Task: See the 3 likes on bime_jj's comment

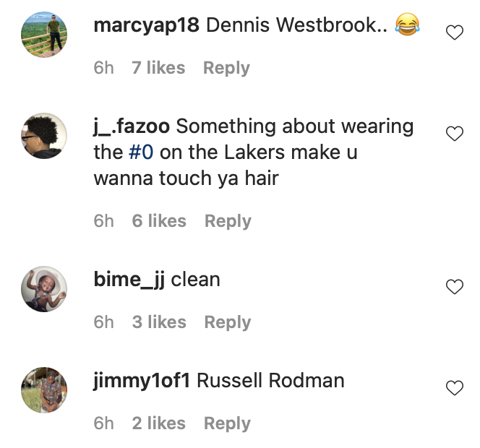Action: pos(159,322)
